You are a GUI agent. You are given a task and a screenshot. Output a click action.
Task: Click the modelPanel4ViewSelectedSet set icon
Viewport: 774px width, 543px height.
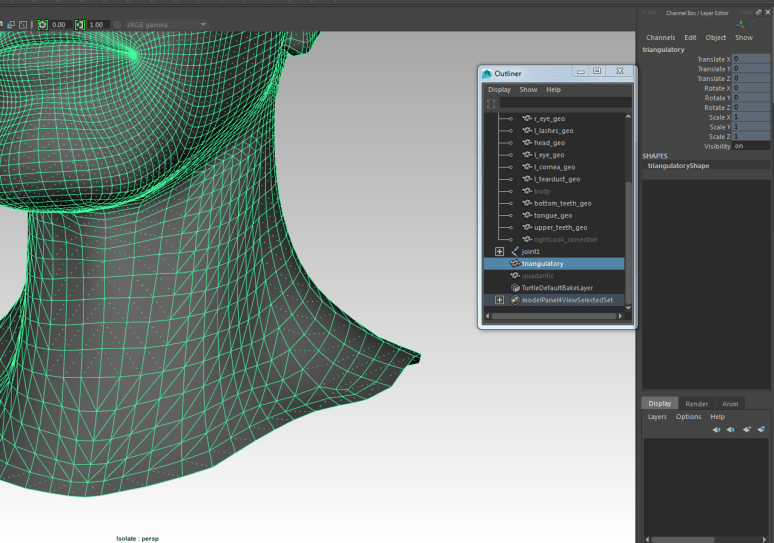pyautogui.click(x=515, y=300)
